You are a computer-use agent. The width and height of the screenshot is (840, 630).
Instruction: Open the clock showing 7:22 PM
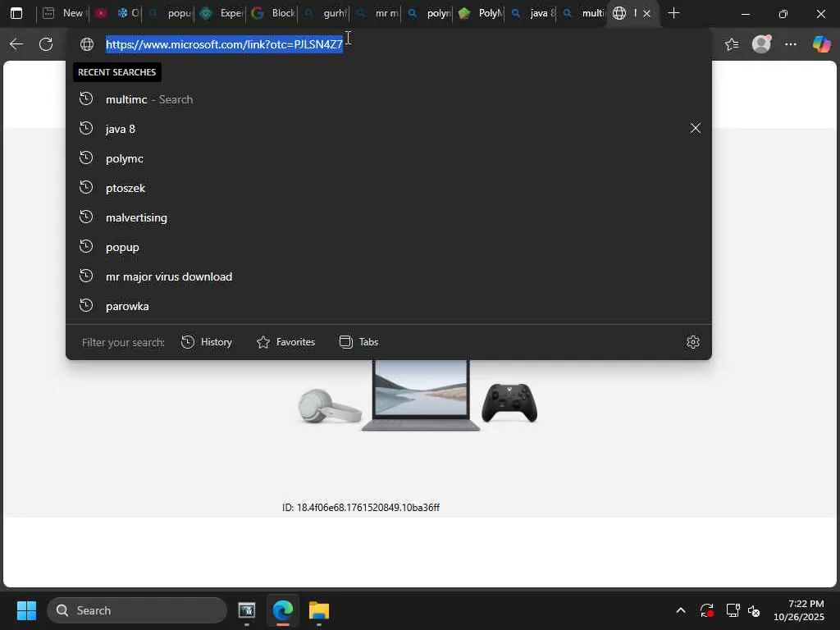pos(799,610)
